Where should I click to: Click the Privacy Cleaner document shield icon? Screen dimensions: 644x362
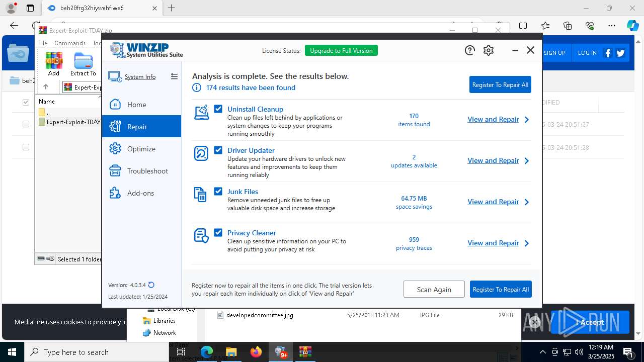click(x=201, y=236)
